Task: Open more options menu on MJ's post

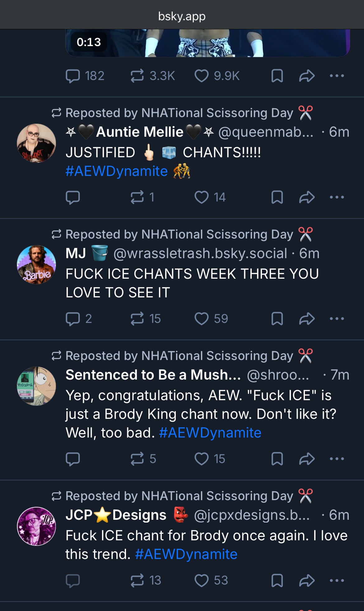Action: pos(337,319)
